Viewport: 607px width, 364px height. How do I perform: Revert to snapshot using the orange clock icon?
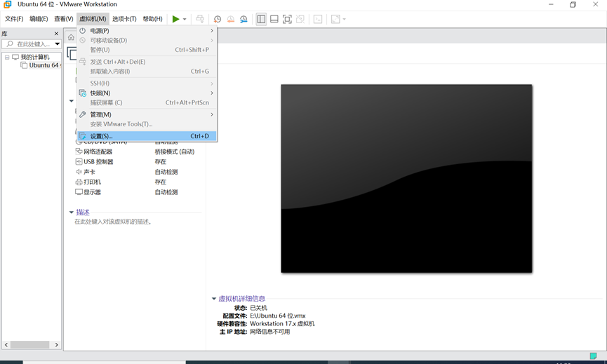point(231,19)
